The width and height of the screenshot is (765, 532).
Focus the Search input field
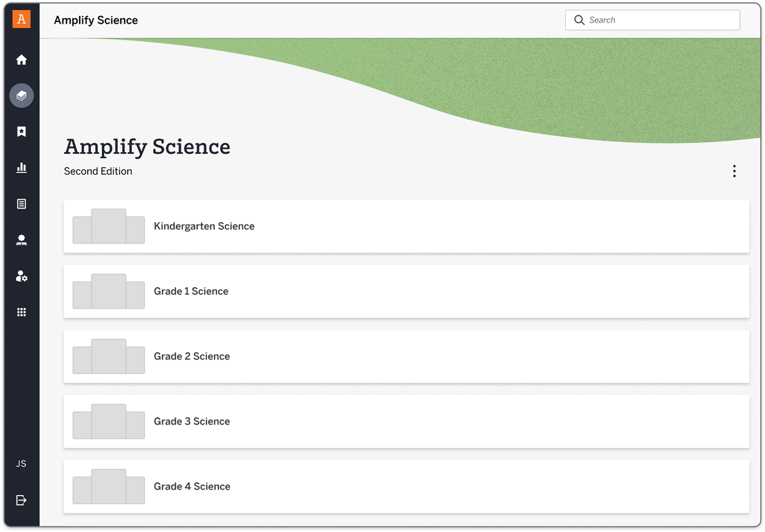pos(652,20)
